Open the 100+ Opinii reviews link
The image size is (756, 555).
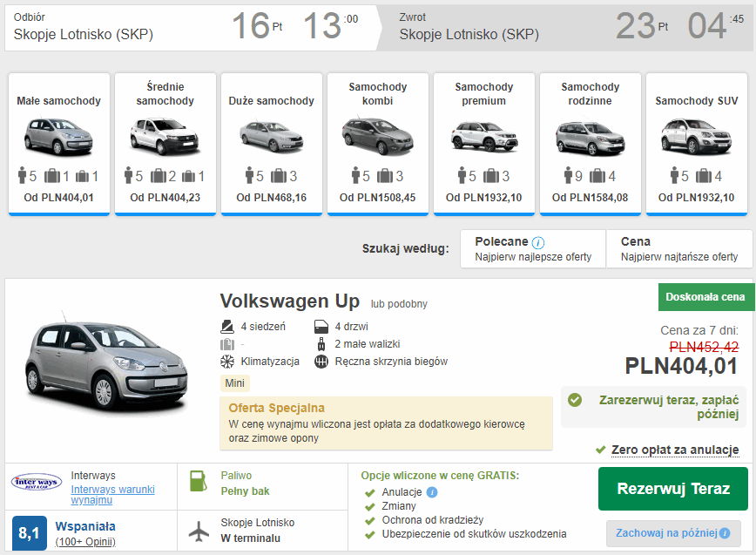85,542
